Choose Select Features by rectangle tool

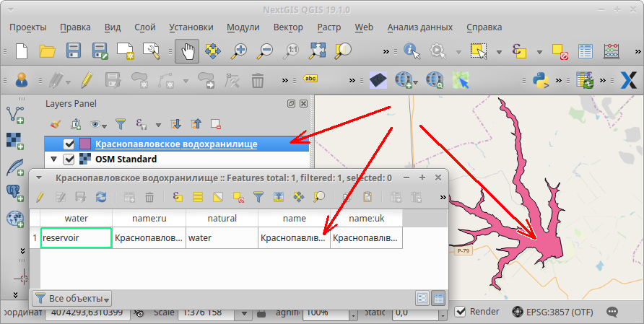tap(479, 51)
